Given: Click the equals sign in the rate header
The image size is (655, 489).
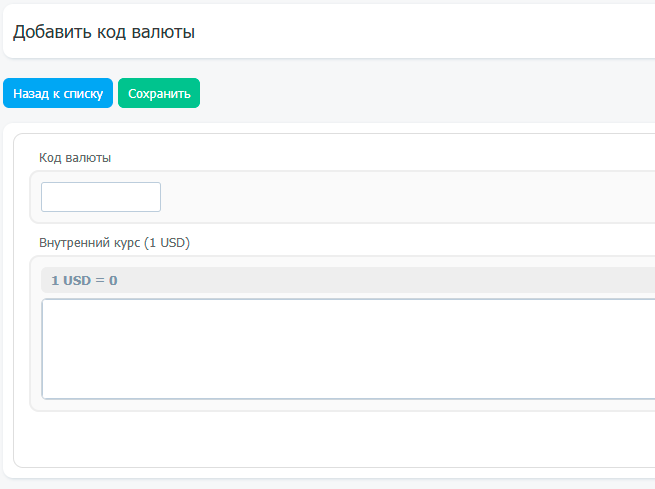Looking at the screenshot, I should click(x=100, y=280).
